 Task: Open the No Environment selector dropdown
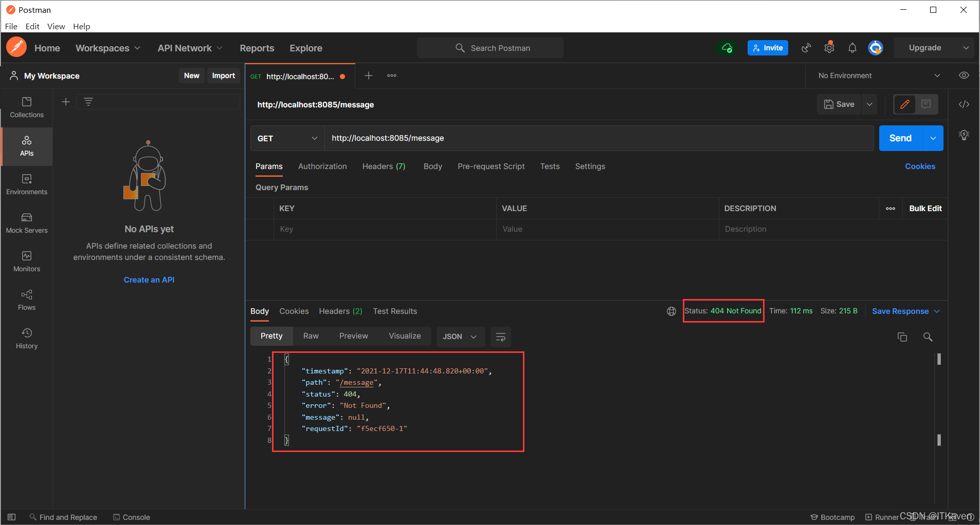pyautogui.click(x=879, y=76)
